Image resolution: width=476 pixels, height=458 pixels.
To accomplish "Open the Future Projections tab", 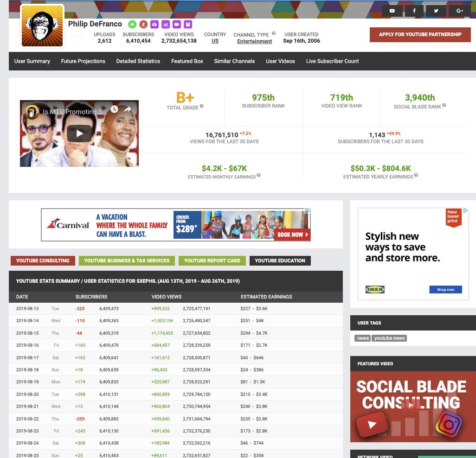I will click(x=83, y=61).
